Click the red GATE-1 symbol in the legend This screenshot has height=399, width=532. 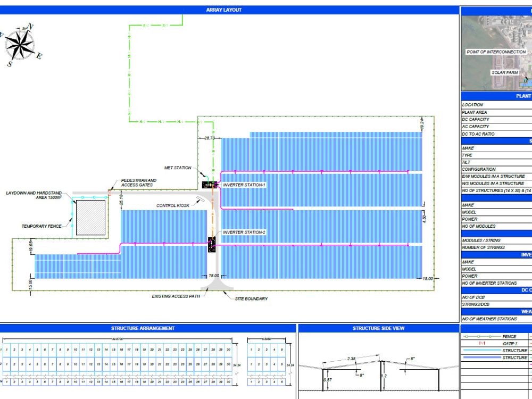click(x=482, y=343)
